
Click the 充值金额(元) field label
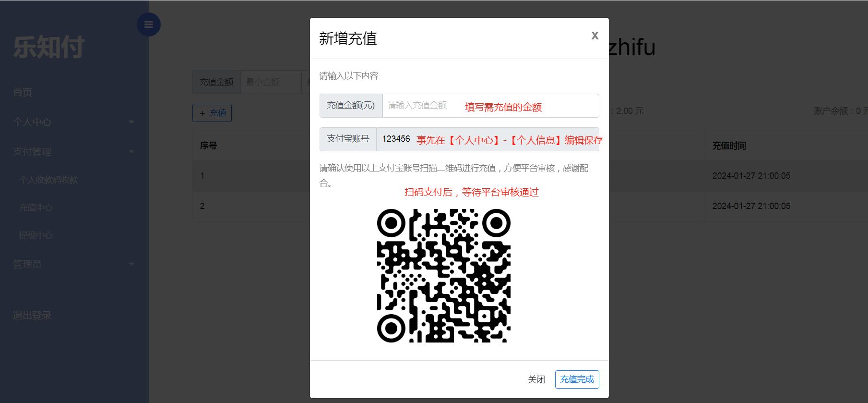point(351,106)
